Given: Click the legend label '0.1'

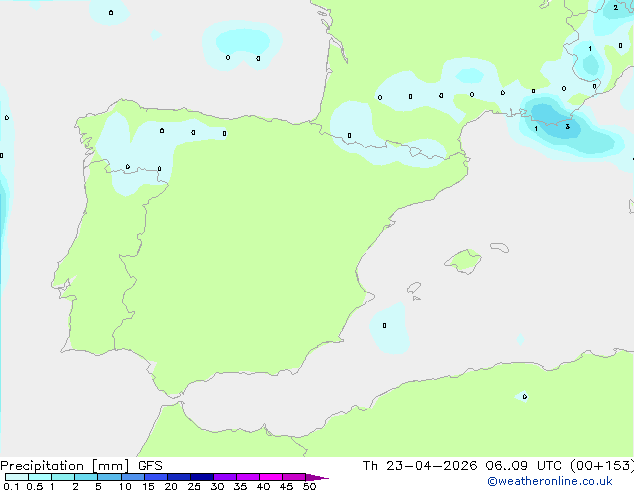Looking at the screenshot, I should pyautogui.click(x=11, y=486).
